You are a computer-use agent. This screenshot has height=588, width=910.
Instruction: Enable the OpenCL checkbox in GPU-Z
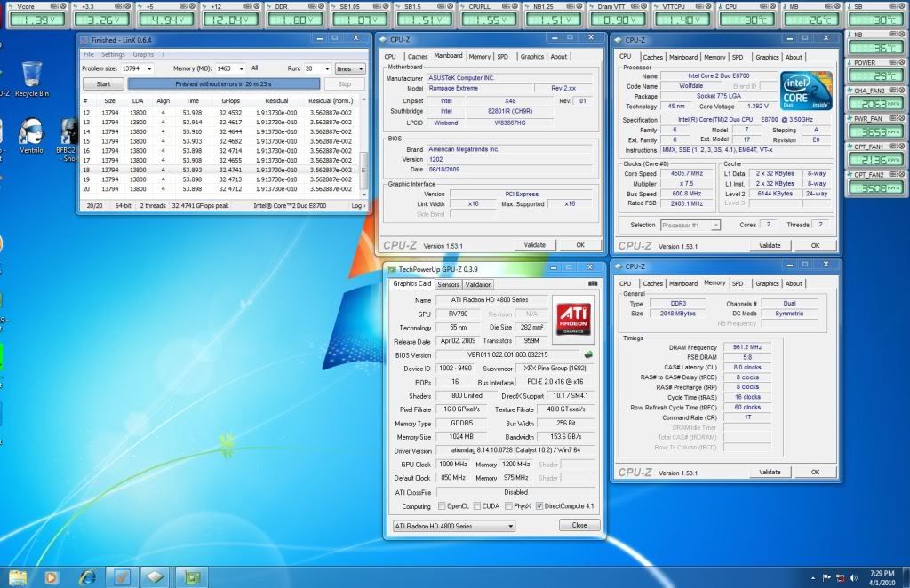click(443, 506)
